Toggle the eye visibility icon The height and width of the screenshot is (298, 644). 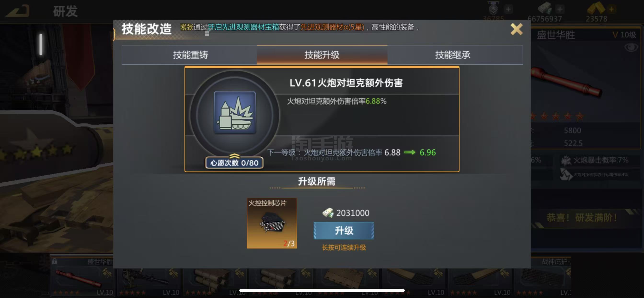click(631, 47)
